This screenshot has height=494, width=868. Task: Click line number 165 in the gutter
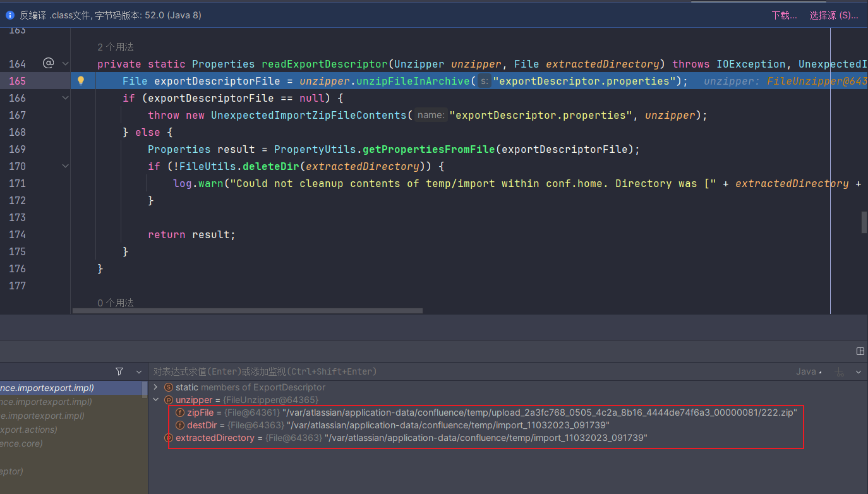[18, 81]
